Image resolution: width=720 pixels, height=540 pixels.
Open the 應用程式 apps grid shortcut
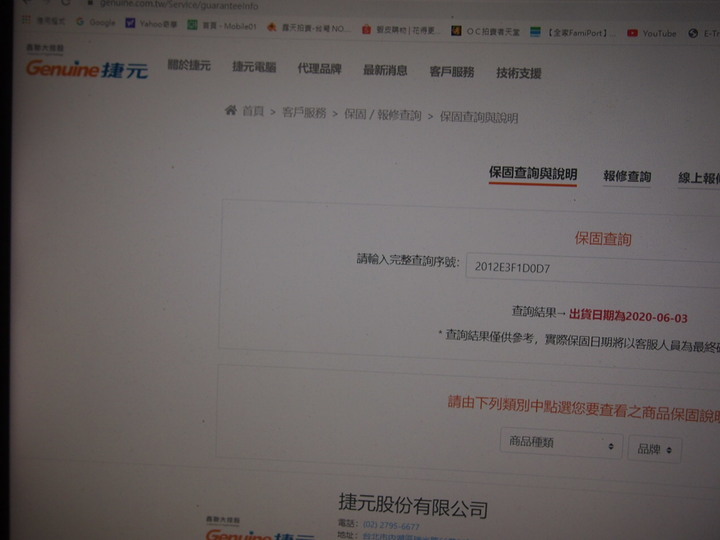(44, 21)
